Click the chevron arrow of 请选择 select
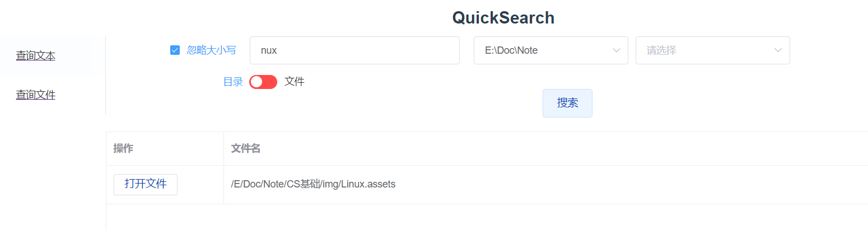 click(778, 50)
